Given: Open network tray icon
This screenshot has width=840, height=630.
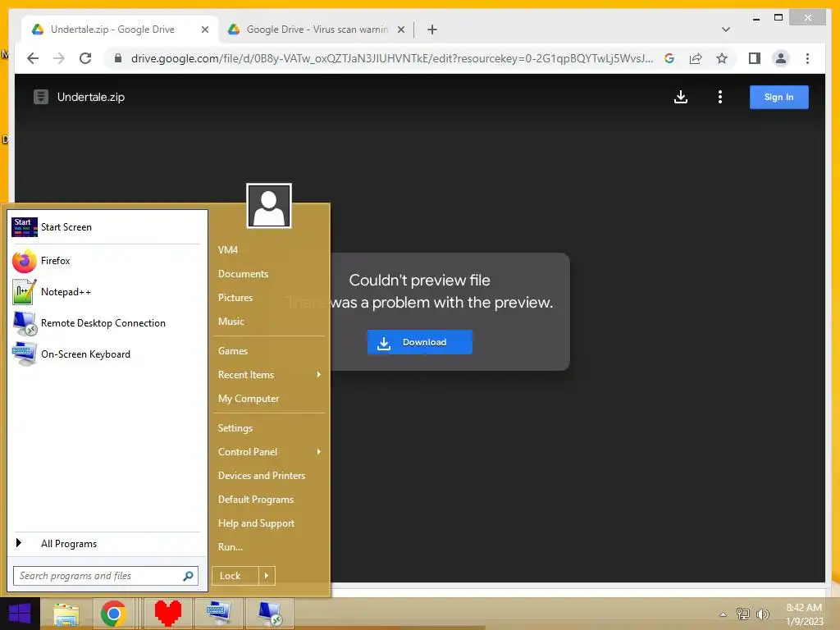Looking at the screenshot, I should coord(743,614).
